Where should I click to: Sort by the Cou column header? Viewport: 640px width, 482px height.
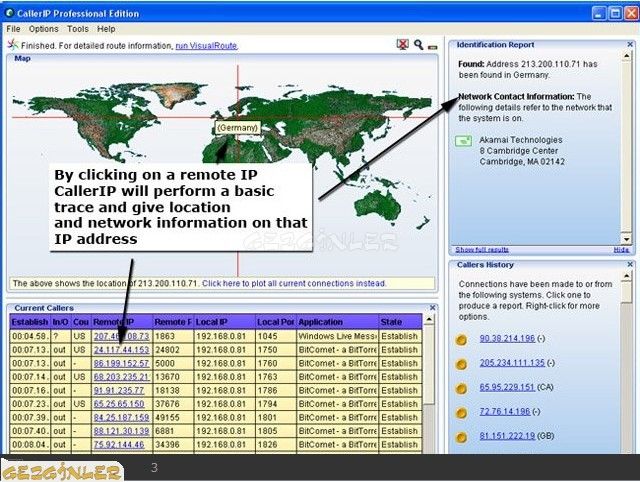pos(81,322)
